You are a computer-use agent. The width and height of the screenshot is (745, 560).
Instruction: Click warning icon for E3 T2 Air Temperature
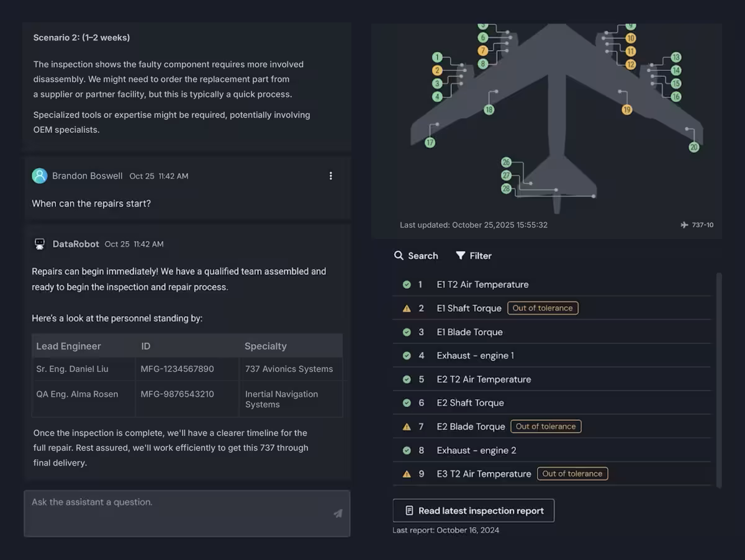(407, 474)
